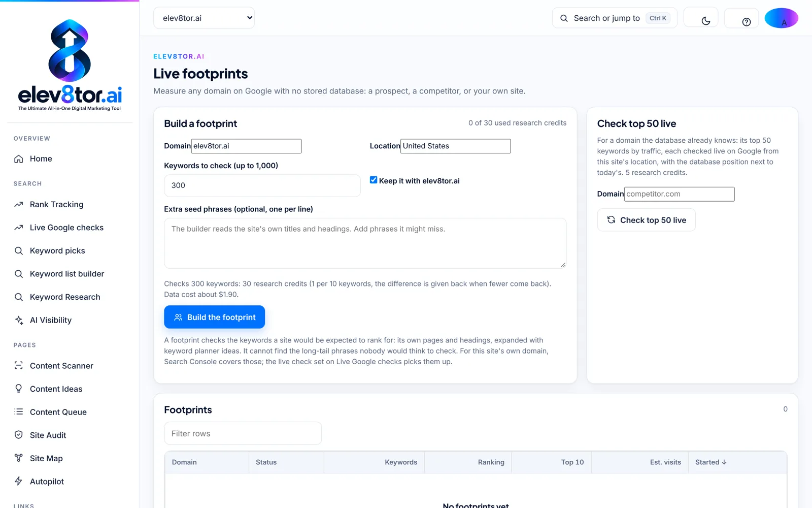Click the Autopilot lightning bolt icon

coord(19,481)
